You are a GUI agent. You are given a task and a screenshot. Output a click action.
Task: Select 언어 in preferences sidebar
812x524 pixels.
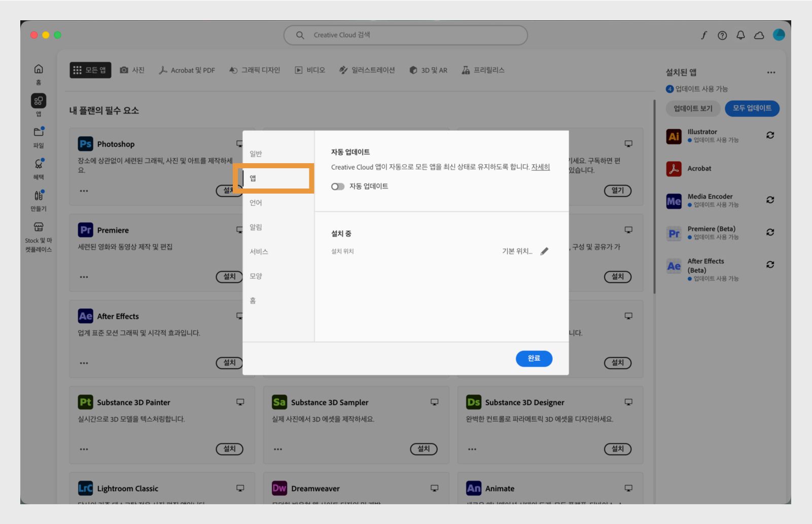point(256,203)
